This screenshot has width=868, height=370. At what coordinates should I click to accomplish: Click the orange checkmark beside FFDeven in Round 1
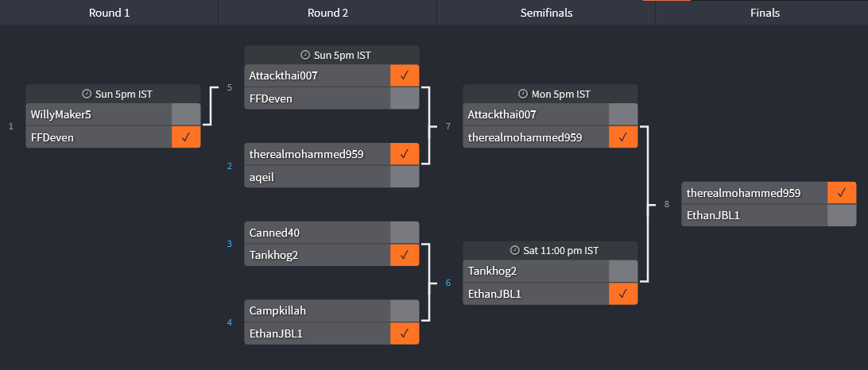186,137
